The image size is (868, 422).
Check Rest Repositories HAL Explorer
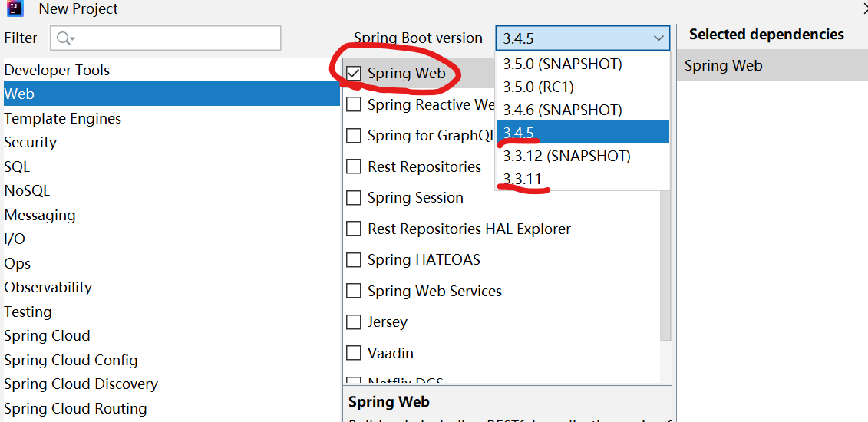pyautogui.click(x=353, y=229)
